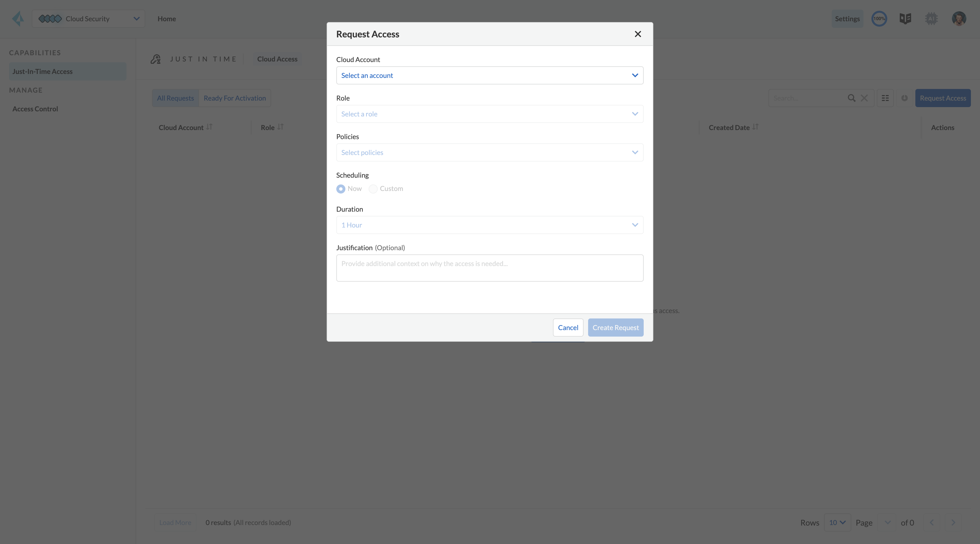
Task: Change Duration from 1 Hour dropdown
Action: click(x=489, y=225)
